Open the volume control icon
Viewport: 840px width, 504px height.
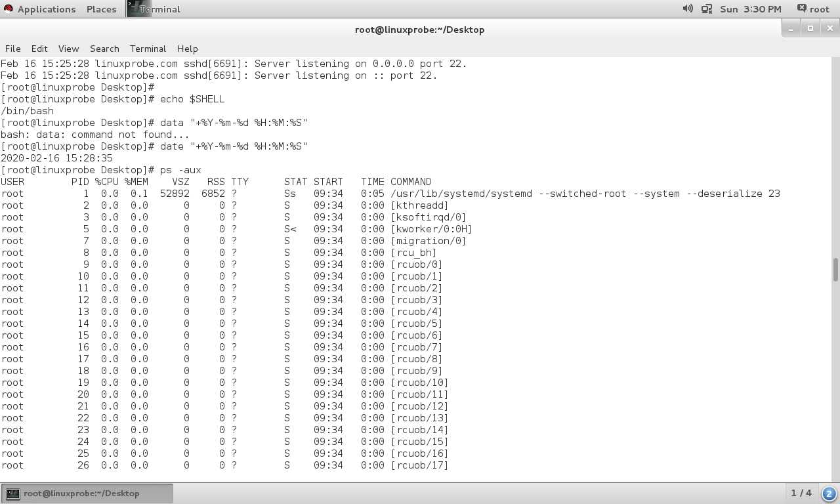pyautogui.click(x=688, y=9)
